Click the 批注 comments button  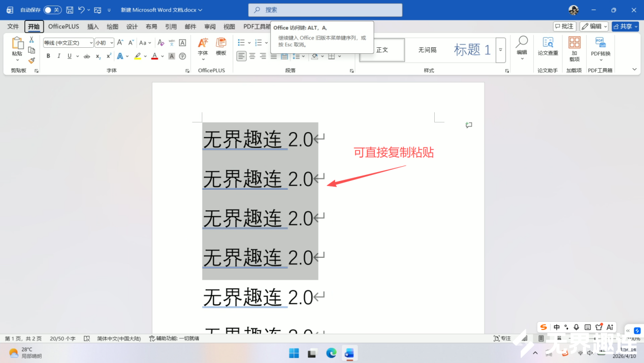click(565, 26)
